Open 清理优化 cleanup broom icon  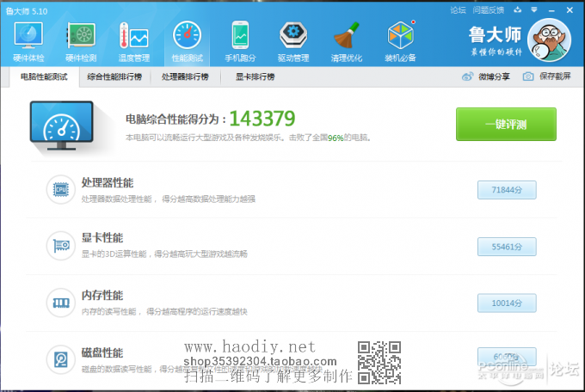346,41
